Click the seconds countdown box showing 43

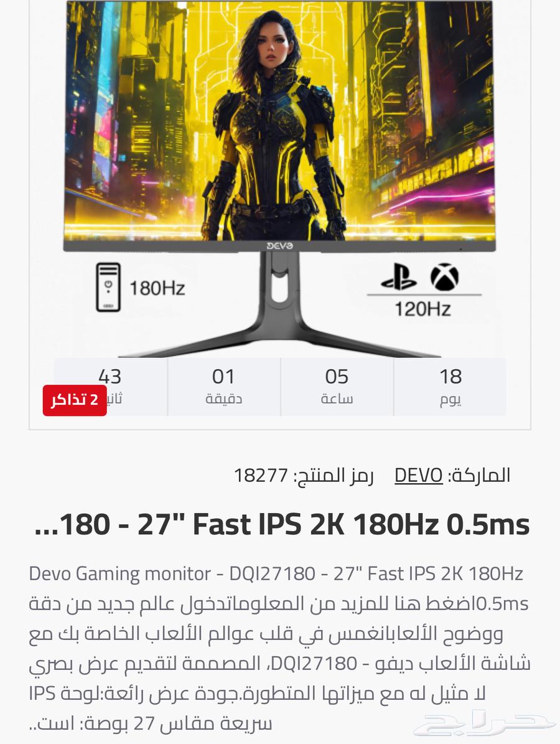click(x=110, y=387)
